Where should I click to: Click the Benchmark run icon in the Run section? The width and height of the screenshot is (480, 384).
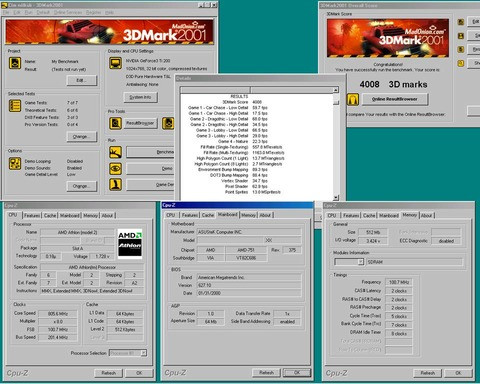[x=115, y=152]
